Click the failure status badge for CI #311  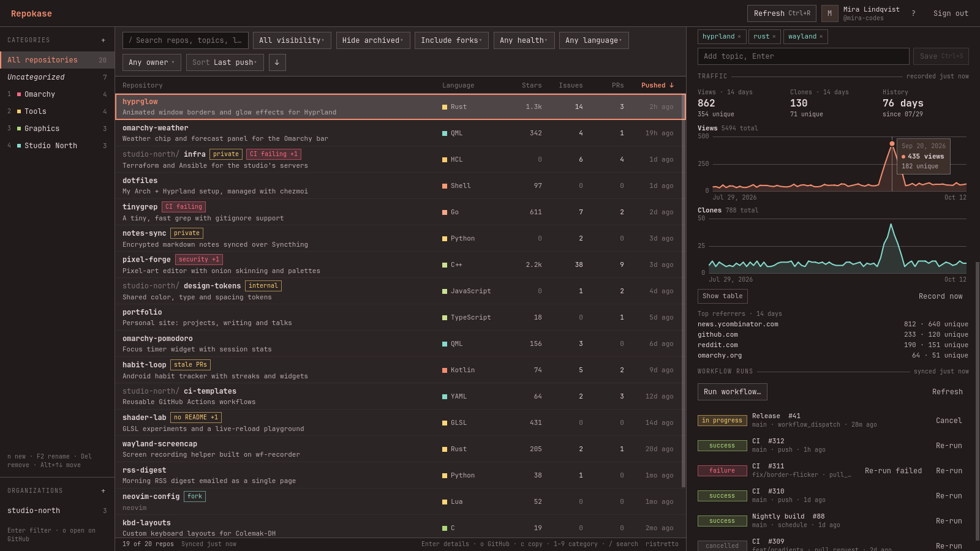(722, 471)
